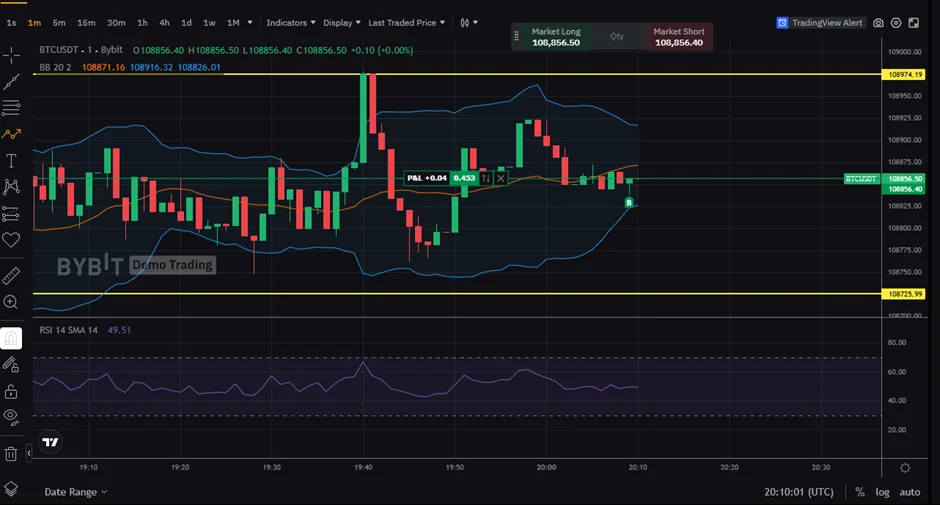Viewport: 940px width, 505px height.
Task: Click the Qty input field
Action: [617, 37]
